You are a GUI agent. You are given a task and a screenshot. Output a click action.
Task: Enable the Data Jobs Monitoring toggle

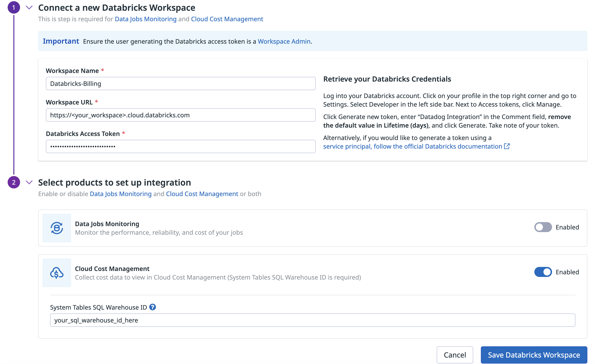(x=543, y=227)
